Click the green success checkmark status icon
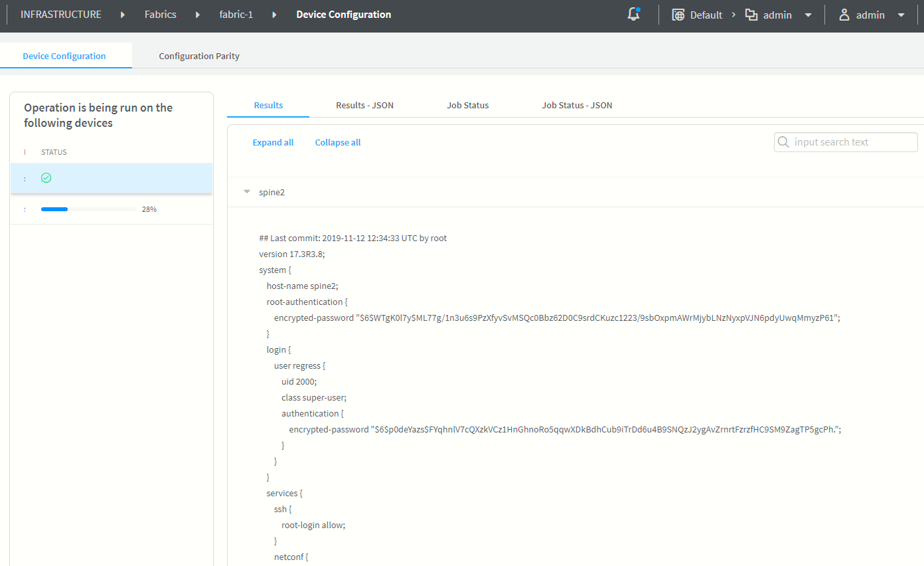 tap(46, 178)
